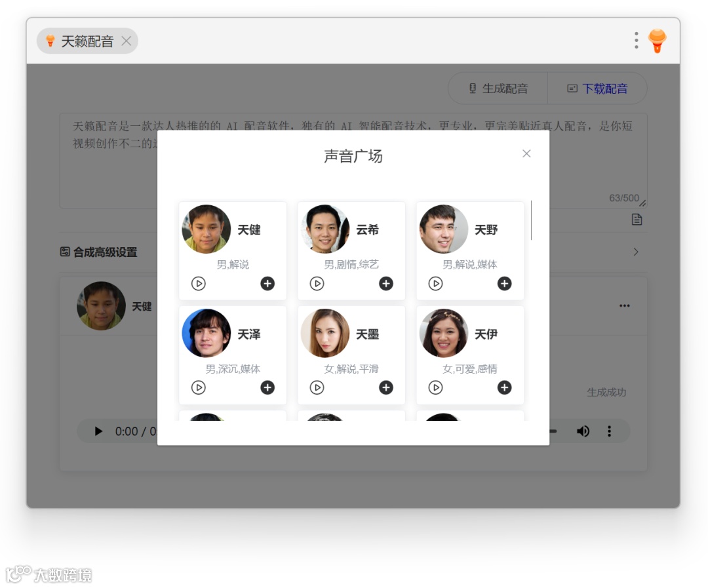Add 天野 voice with plus icon

click(x=504, y=284)
